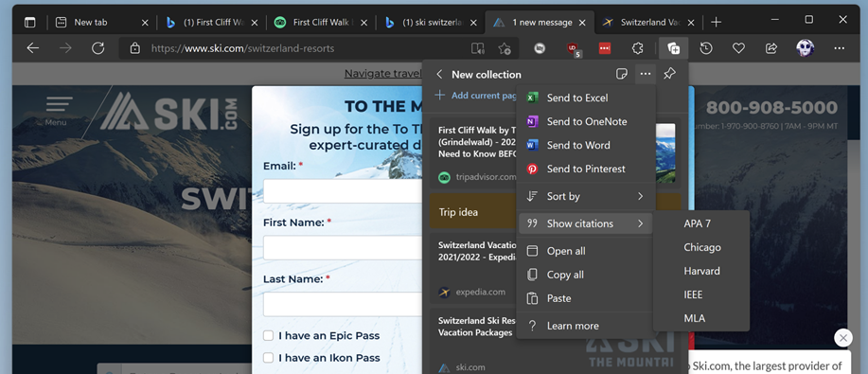
Task: Switch to the Switzerland Vacation Expedia tab
Action: 647,23
